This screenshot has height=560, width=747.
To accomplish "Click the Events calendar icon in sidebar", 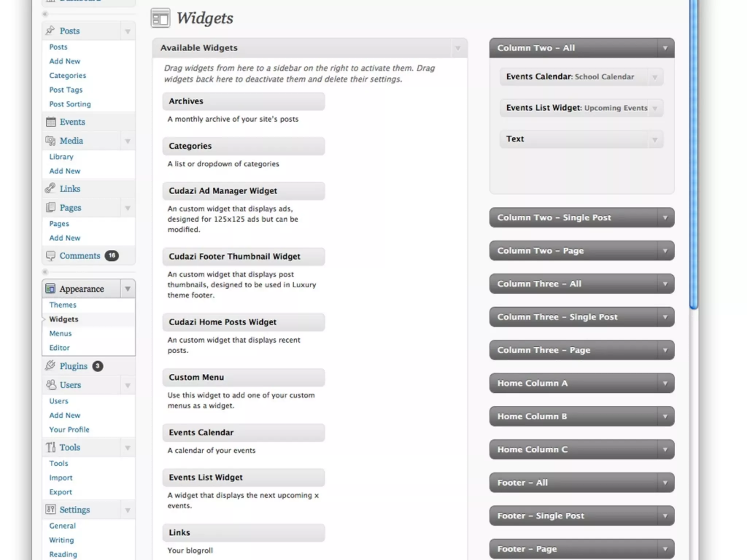I will [x=51, y=122].
